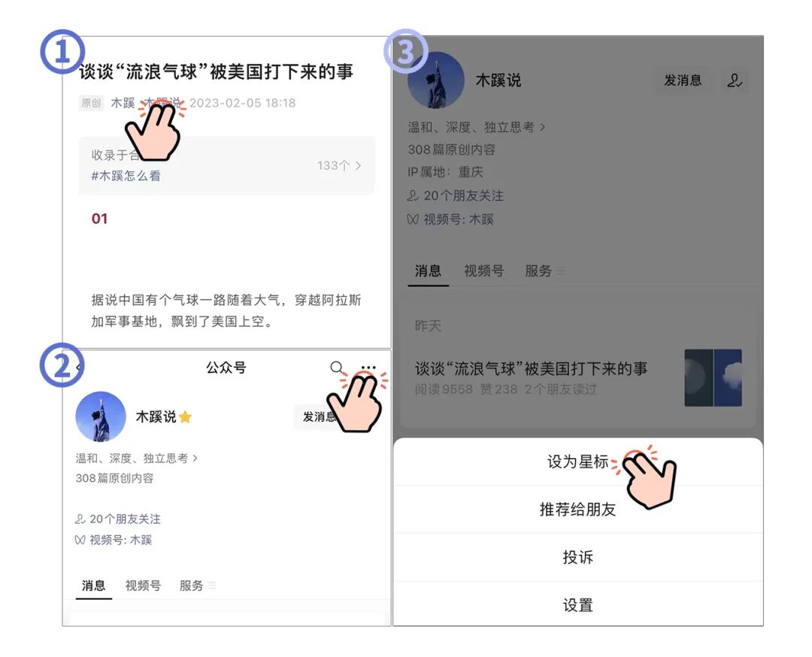Image resolution: width=812 pixels, height=657 pixels.
Task: Open the 木蹊说 account link under the title
Action: (162, 103)
